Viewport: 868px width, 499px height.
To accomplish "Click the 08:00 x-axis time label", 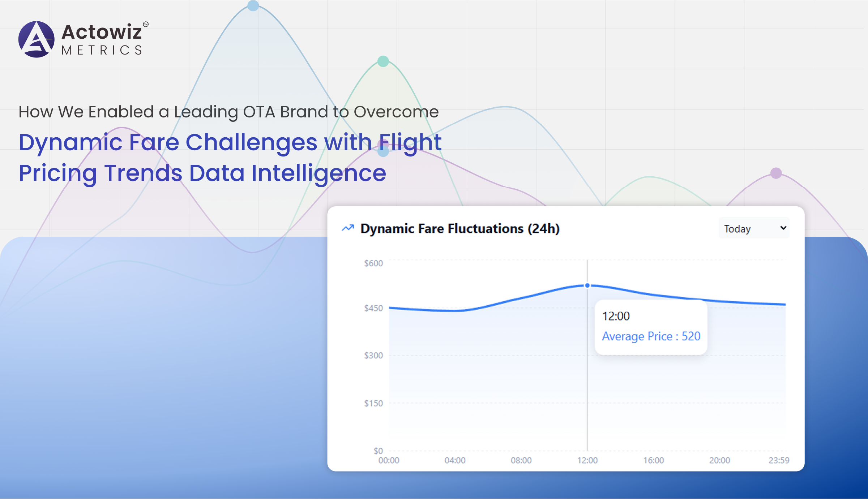I will tap(521, 460).
